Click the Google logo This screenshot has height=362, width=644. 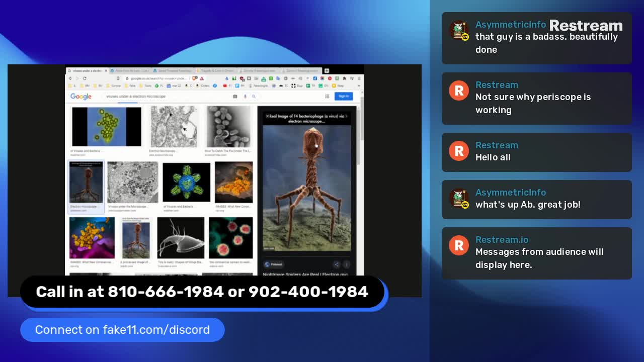coord(80,97)
